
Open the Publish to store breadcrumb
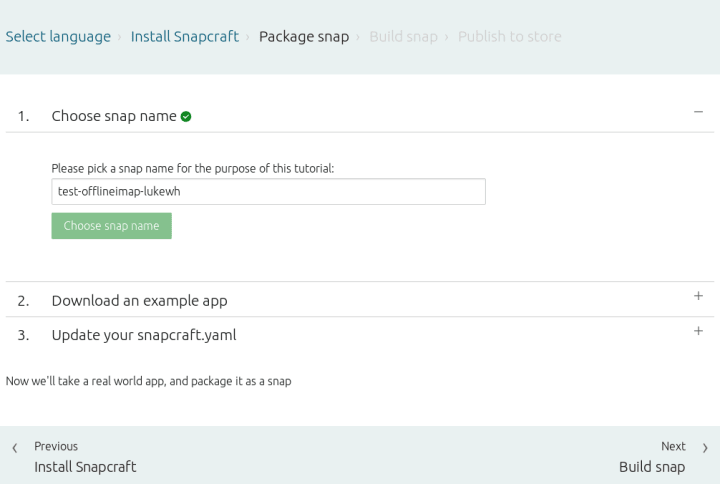pos(510,37)
